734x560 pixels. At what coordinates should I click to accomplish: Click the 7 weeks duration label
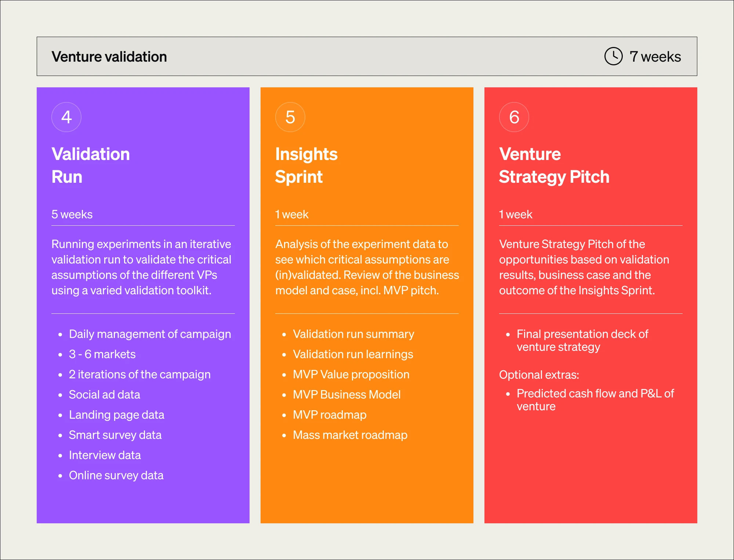(655, 57)
